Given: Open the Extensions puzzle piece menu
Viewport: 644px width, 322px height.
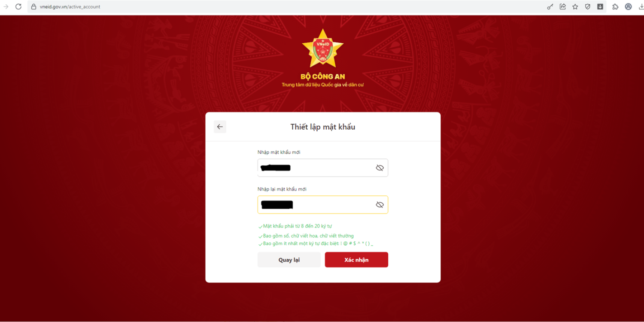Looking at the screenshot, I should [615, 7].
